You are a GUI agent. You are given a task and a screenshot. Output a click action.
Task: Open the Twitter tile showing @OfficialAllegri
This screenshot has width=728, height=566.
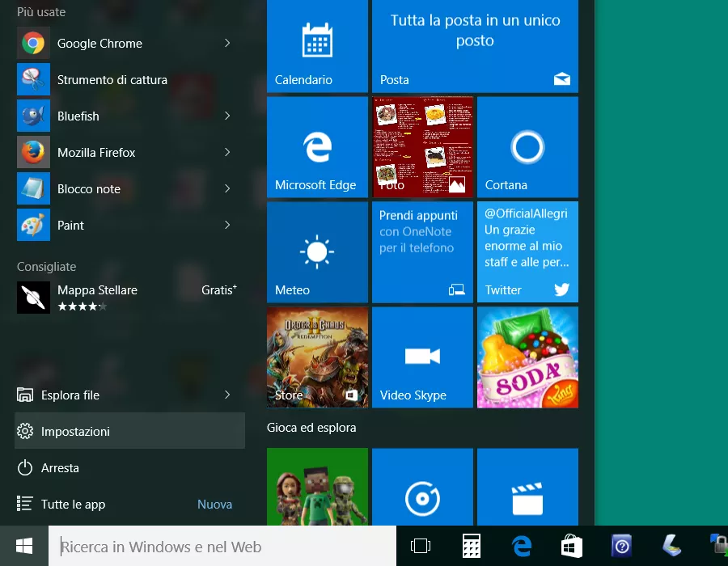tap(527, 252)
